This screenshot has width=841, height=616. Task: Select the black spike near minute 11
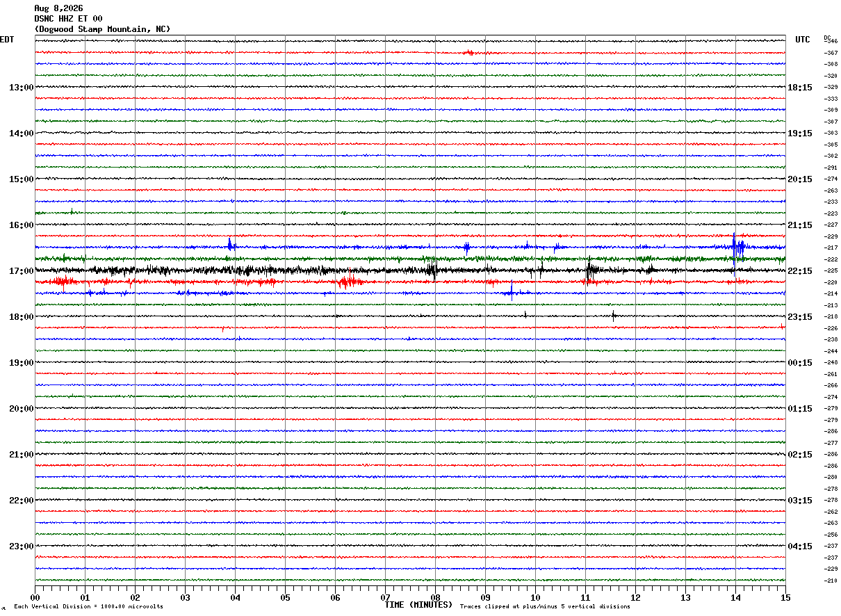589,270
